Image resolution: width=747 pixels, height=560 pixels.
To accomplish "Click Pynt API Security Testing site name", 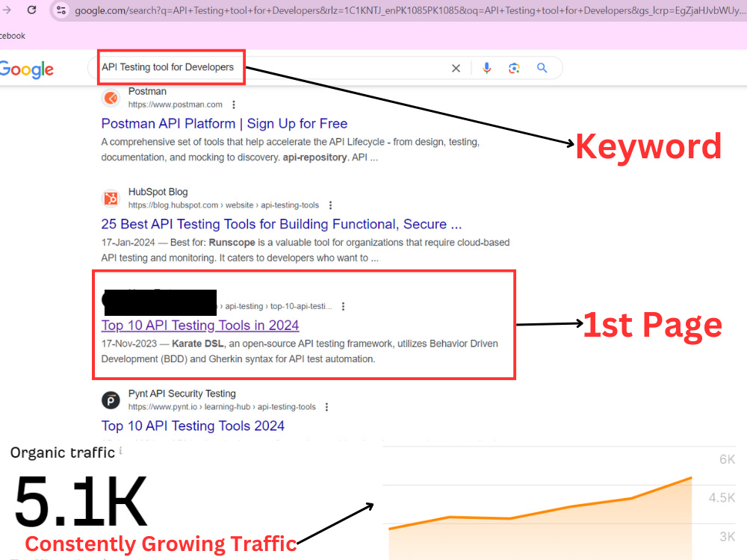I will [x=182, y=393].
